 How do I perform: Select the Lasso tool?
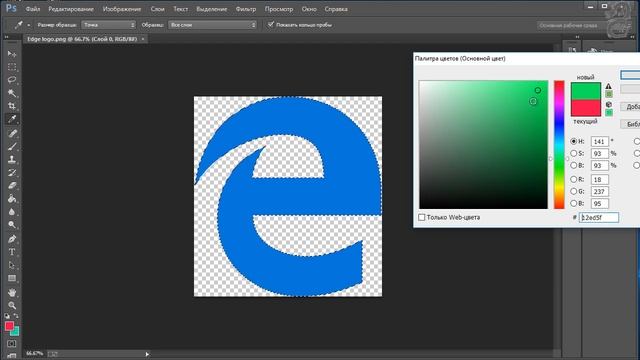tap(12, 80)
